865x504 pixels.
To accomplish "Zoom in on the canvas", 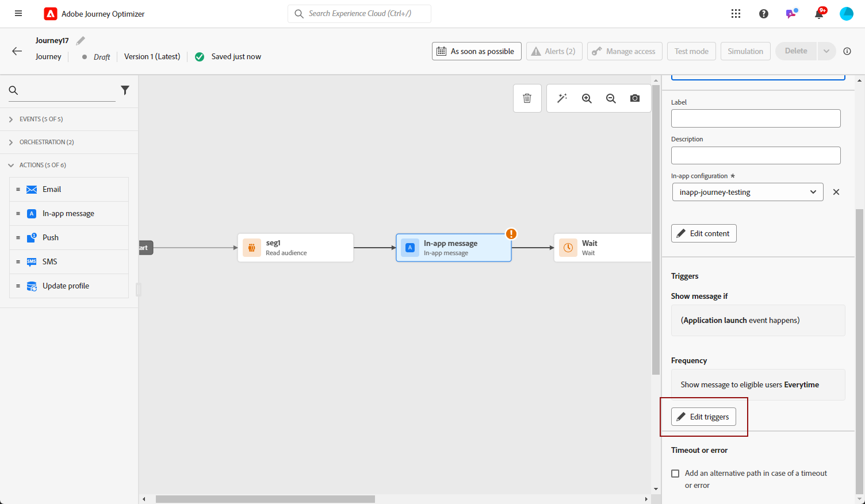I will tap(587, 98).
